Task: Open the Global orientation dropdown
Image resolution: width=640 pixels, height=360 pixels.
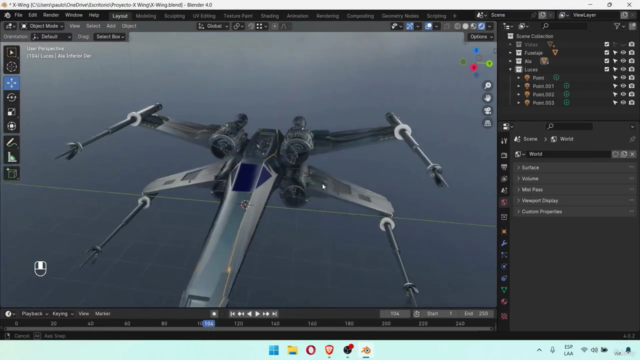Action: [213, 26]
